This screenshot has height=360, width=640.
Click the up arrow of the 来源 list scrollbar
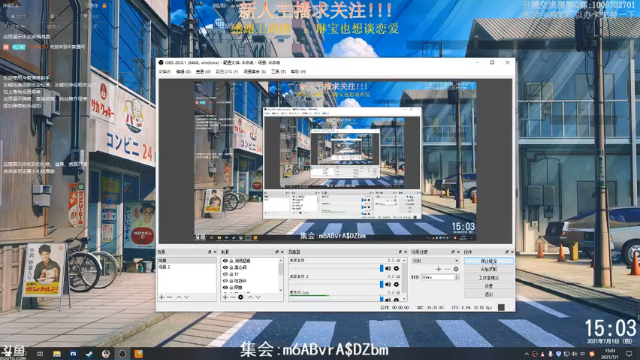(x=280, y=260)
